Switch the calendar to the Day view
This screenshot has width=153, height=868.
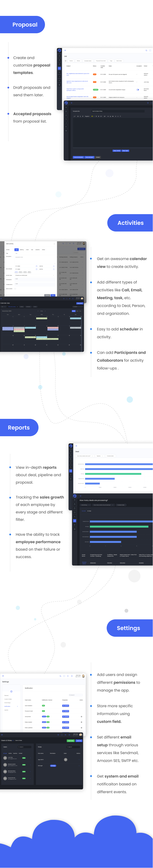(80, 311)
